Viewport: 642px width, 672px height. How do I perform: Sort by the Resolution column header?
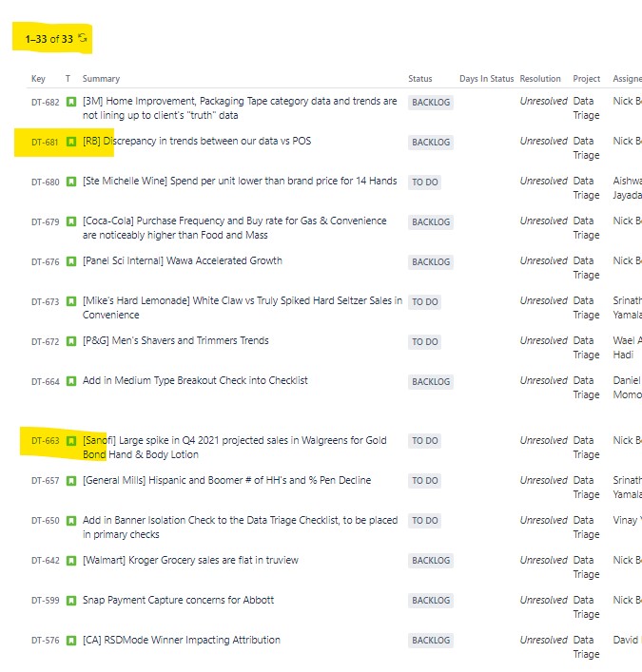[x=540, y=79]
